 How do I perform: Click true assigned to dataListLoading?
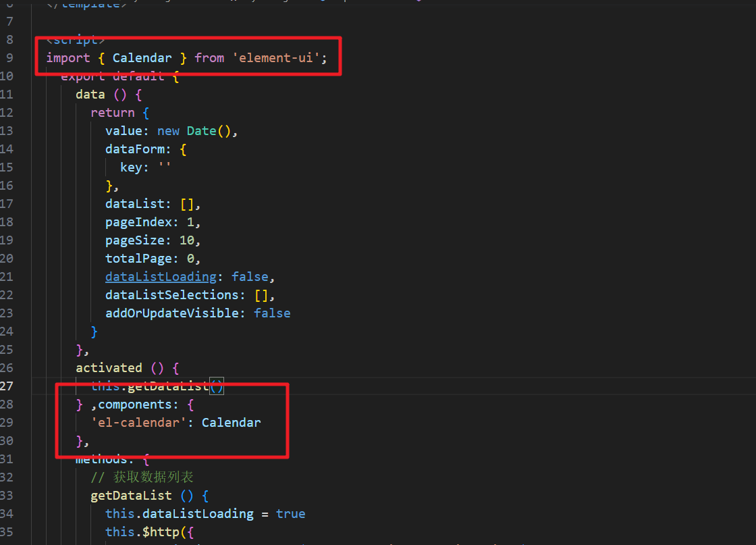tap(290, 513)
